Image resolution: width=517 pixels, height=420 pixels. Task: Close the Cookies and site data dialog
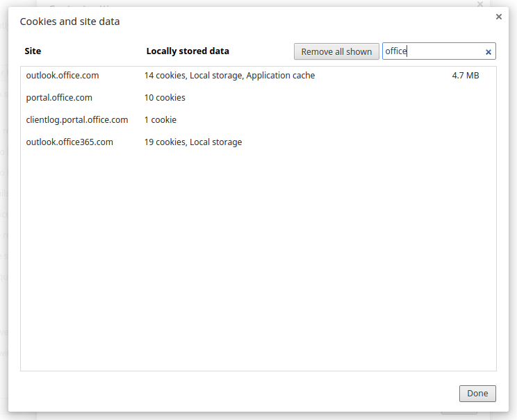[498, 17]
